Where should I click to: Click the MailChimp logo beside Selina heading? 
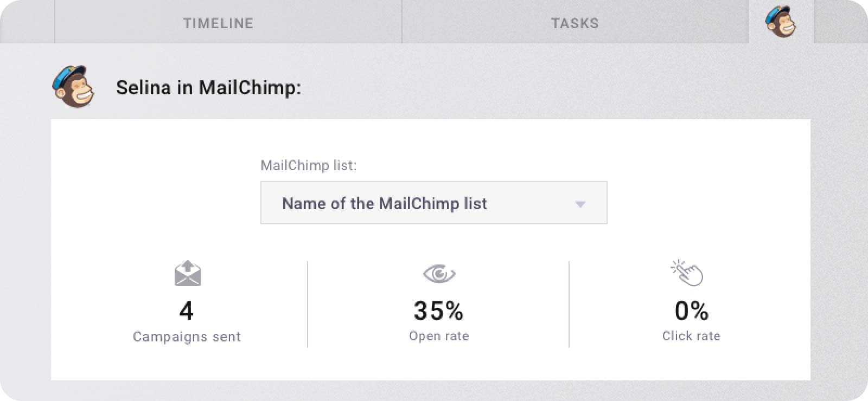tap(73, 87)
